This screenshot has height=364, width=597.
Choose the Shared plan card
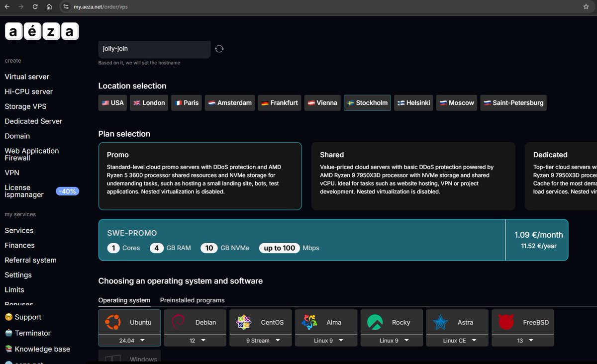point(413,176)
